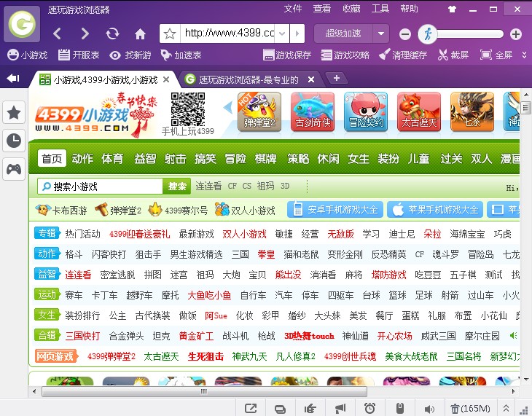Open history clock in left sidebar
The height and width of the screenshot is (416, 532).
[x=14, y=141]
